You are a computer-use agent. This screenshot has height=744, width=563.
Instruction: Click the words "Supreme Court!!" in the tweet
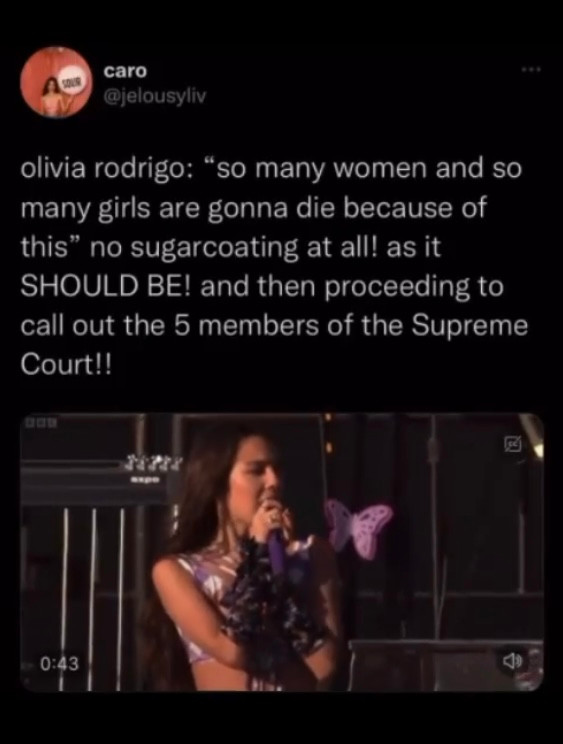click(x=274, y=345)
